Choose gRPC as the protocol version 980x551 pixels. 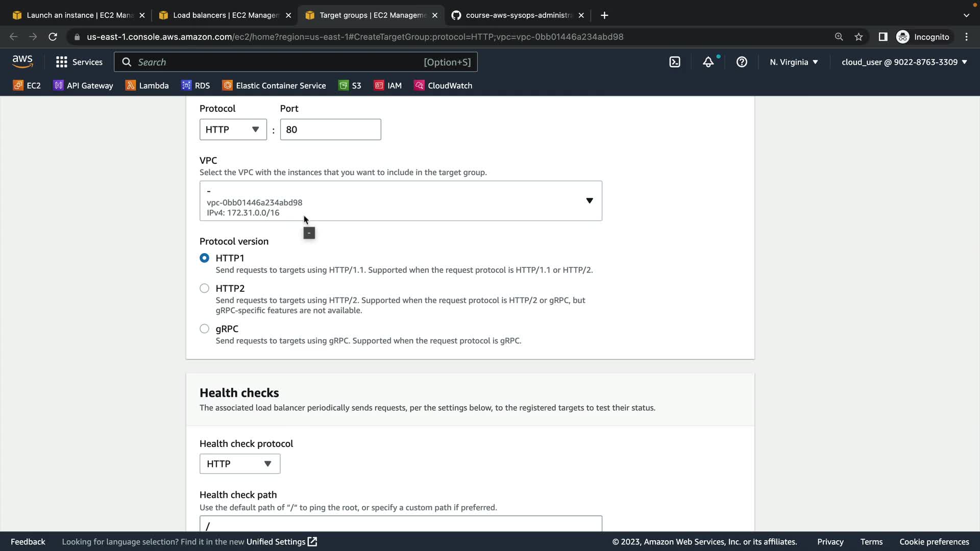(204, 329)
